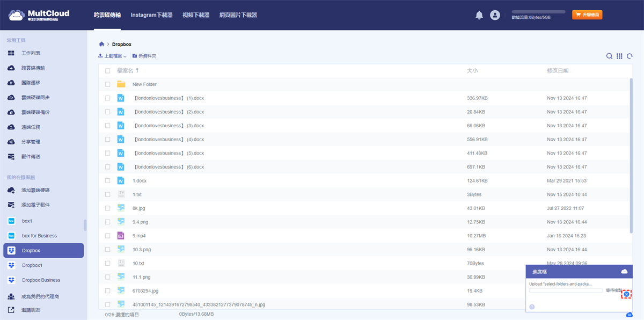Open the notifications bell

pos(479,16)
